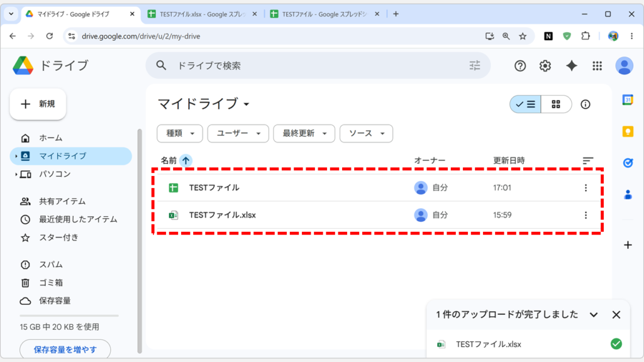644x362 pixels.
Task: Open more actions for TESTファイル row
Action: [586, 187]
